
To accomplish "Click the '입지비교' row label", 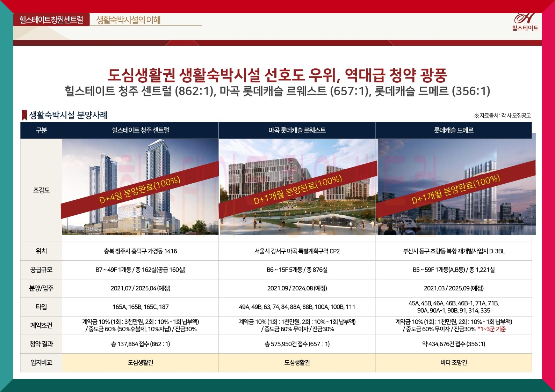I will click(x=41, y=363).
